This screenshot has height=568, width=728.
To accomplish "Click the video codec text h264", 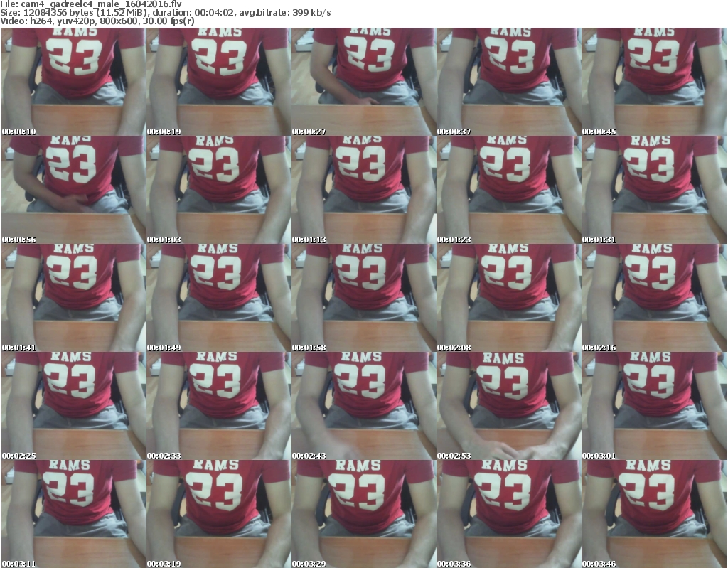I will point(41,21).
